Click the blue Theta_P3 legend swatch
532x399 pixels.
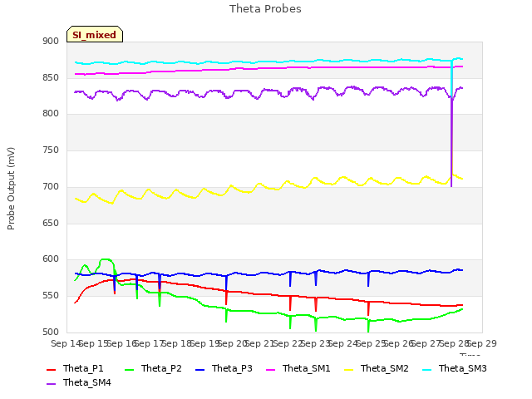coord(200,369)
